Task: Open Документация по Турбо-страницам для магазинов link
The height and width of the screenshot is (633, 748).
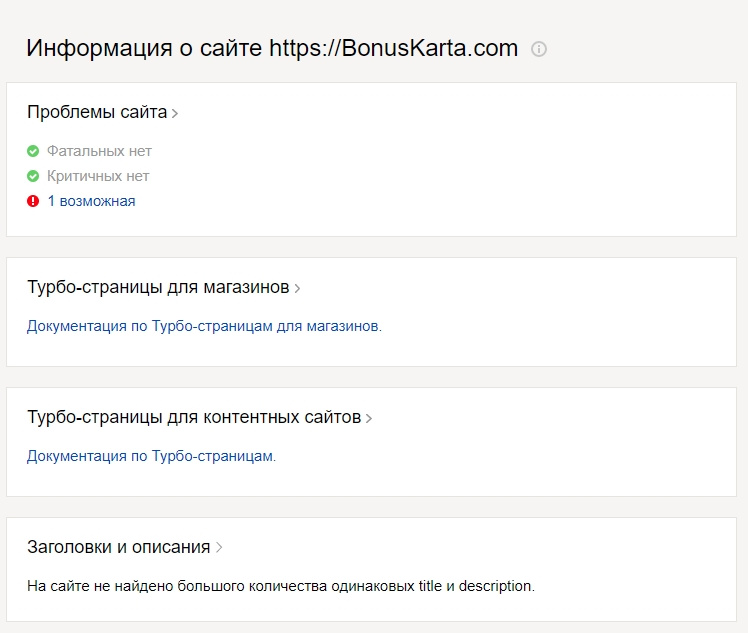Action: [204, 326]
